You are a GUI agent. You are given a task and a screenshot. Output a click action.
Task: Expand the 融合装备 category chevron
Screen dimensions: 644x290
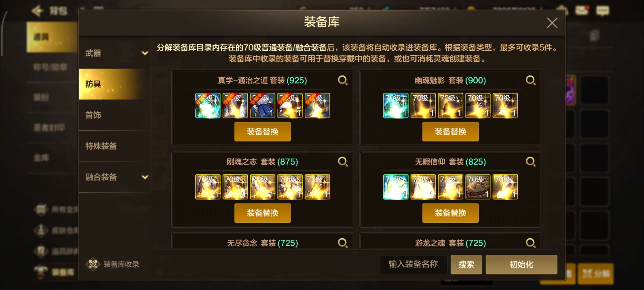145,177
